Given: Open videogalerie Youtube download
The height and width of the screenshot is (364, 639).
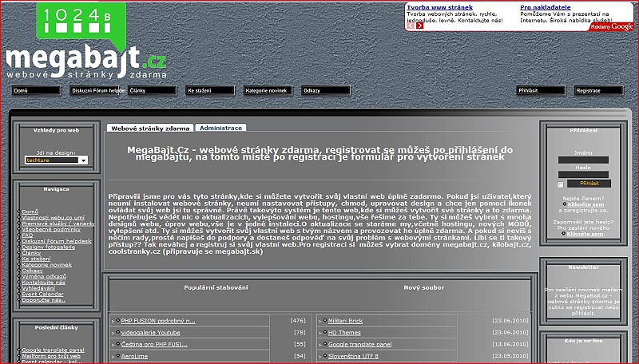Looking at the screenshot, I should 150,333.
